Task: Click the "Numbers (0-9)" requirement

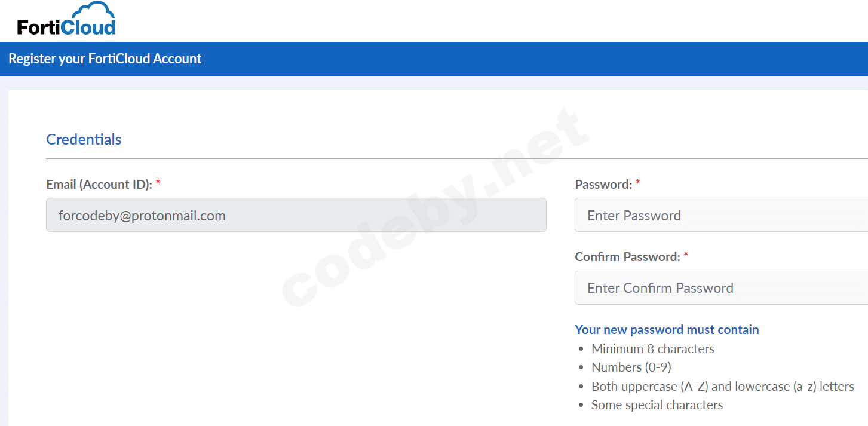Action: 631,367
